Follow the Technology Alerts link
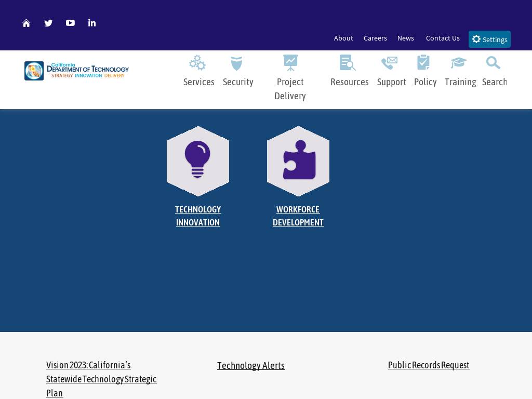532x399 pixels. tap(251, 366)
